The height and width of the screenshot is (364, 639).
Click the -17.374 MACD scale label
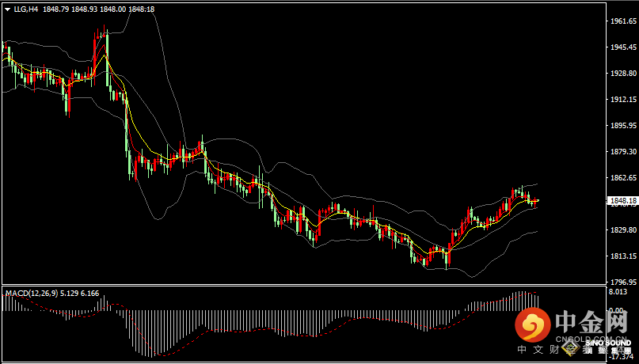(621, 358)
